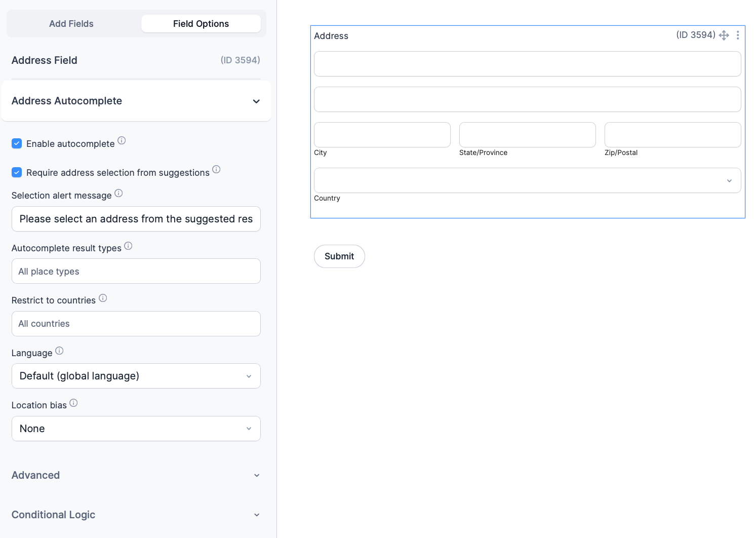756x538 pixels.
Task: Expand the Conditional Logic section
Action: pos(136,515)
